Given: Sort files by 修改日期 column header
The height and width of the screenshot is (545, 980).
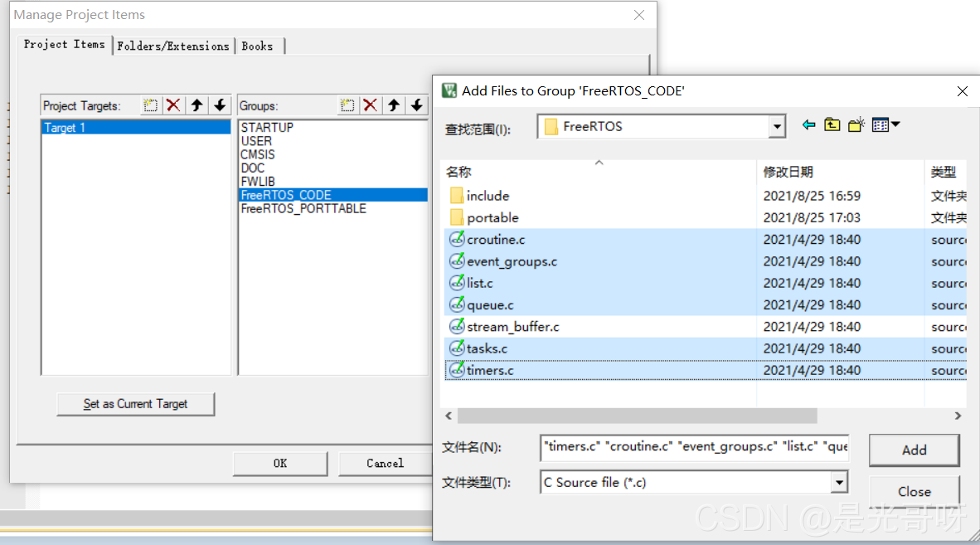Looking at the screenshot, I should point(841,171).
